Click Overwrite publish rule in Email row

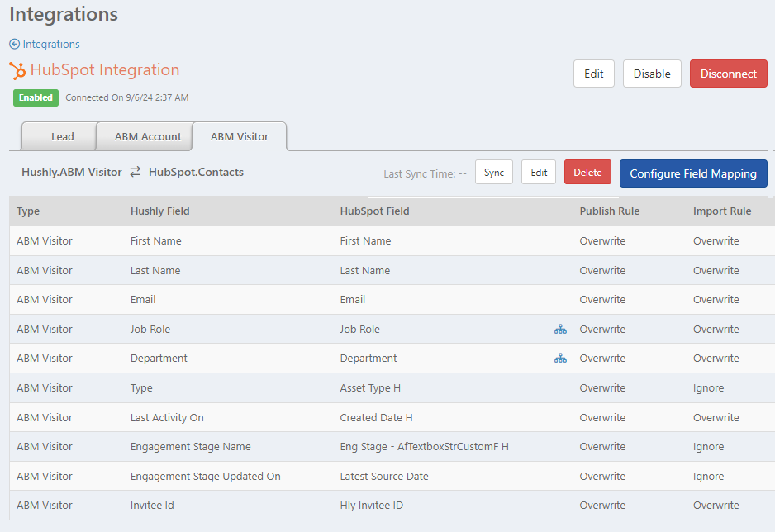point(602,299)
